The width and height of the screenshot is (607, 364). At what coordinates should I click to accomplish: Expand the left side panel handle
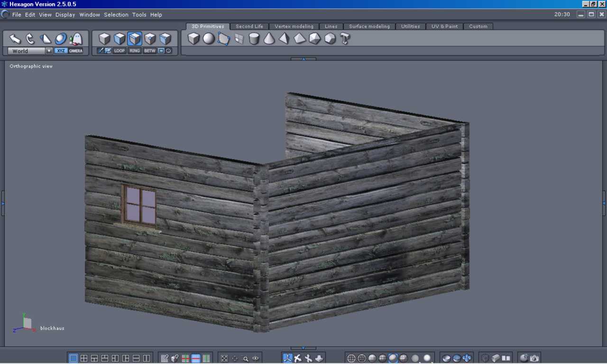[x=2, y=203]
